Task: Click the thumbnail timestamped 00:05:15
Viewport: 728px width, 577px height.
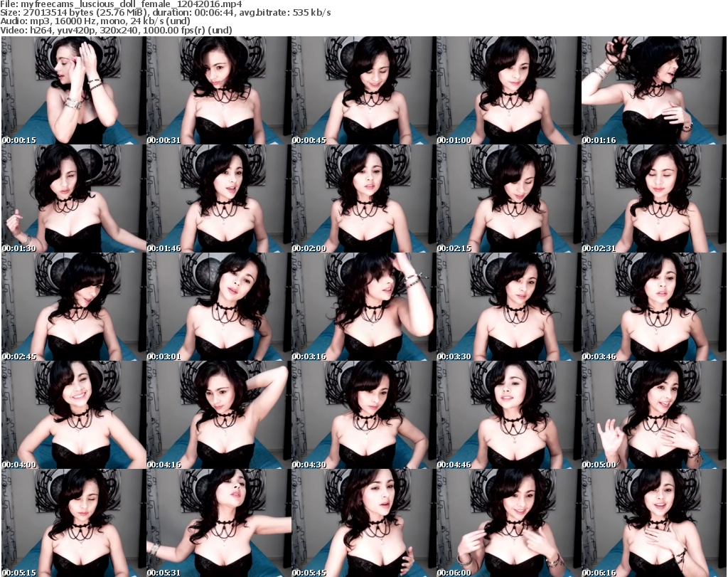Action: click(x=74, y=523)
